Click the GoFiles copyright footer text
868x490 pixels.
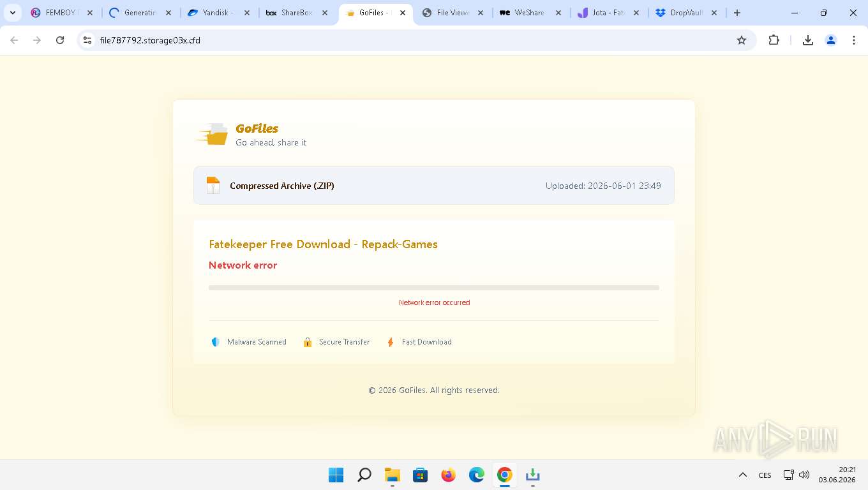(x=434, y=390)
